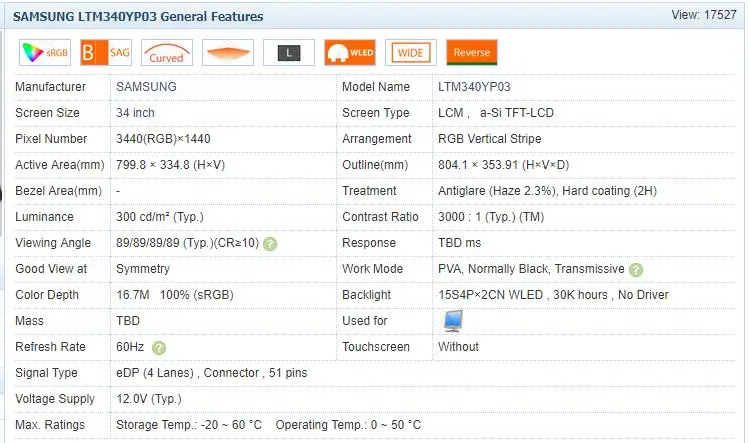Click the Storage Temp.: -20 ~ 60 °C rating
The image size is (749, 443).
point(189,425)
